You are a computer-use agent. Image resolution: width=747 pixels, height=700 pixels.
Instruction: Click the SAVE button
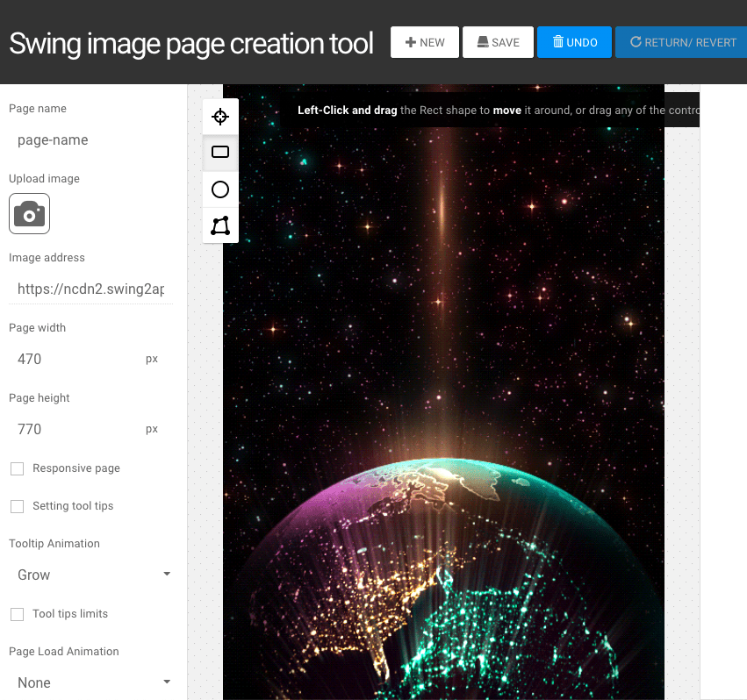pyautogui.click(x=498, y=42)
